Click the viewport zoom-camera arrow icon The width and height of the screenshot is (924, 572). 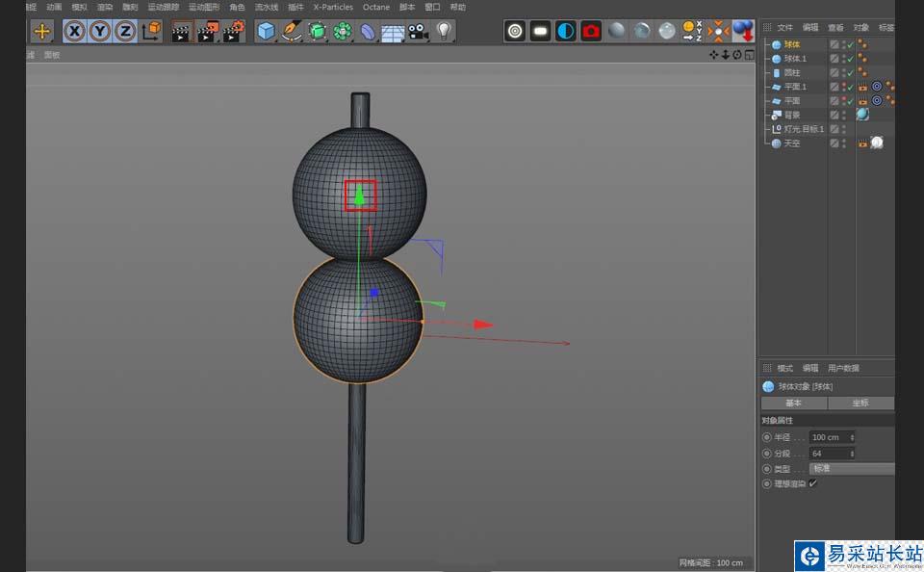point(726,55)
